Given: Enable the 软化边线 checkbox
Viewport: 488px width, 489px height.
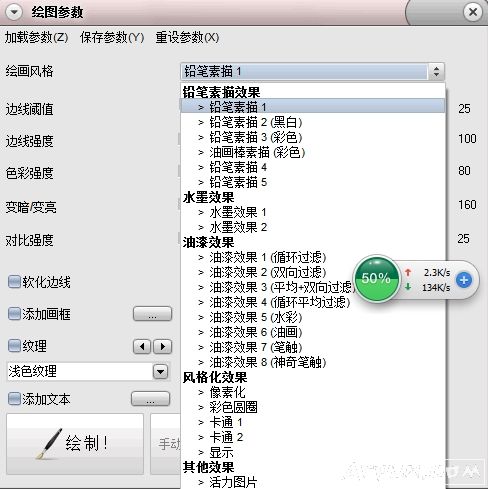Looking at the screenshot, I should 14,282.
